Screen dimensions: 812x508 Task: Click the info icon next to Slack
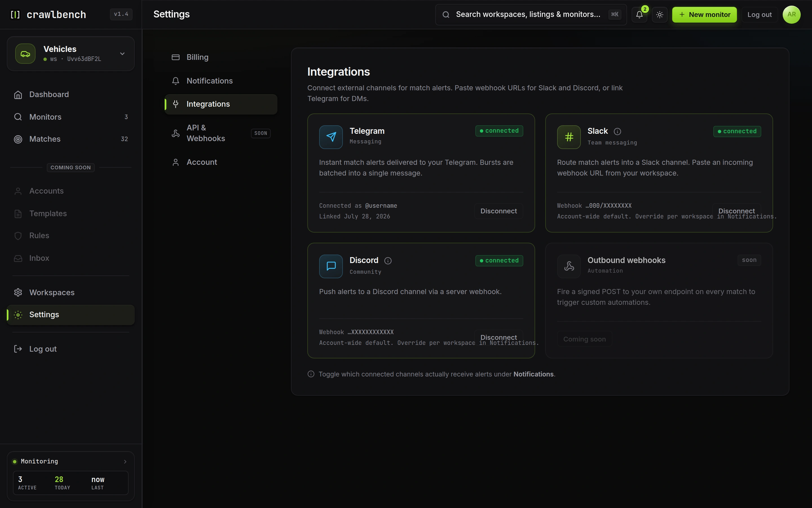tap(617, 131)
